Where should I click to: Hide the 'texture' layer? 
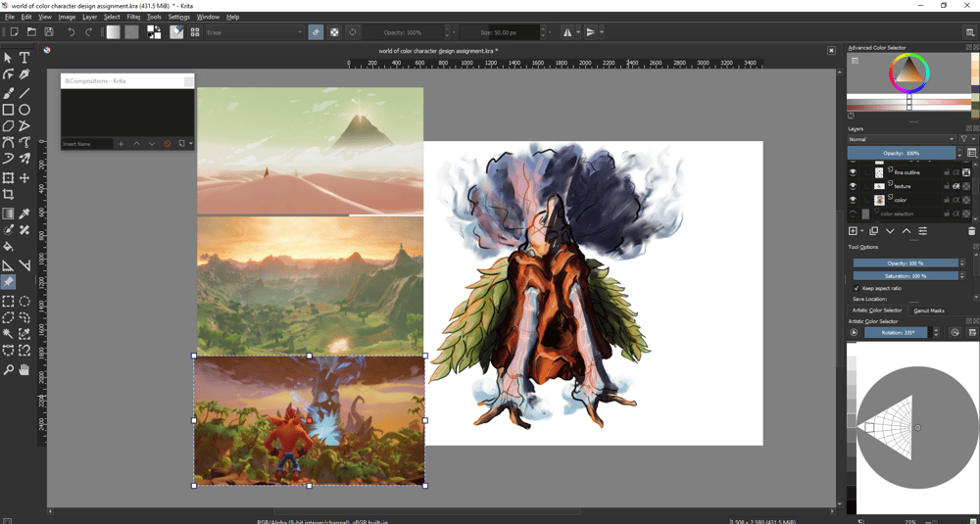click(x=853, y=186)
